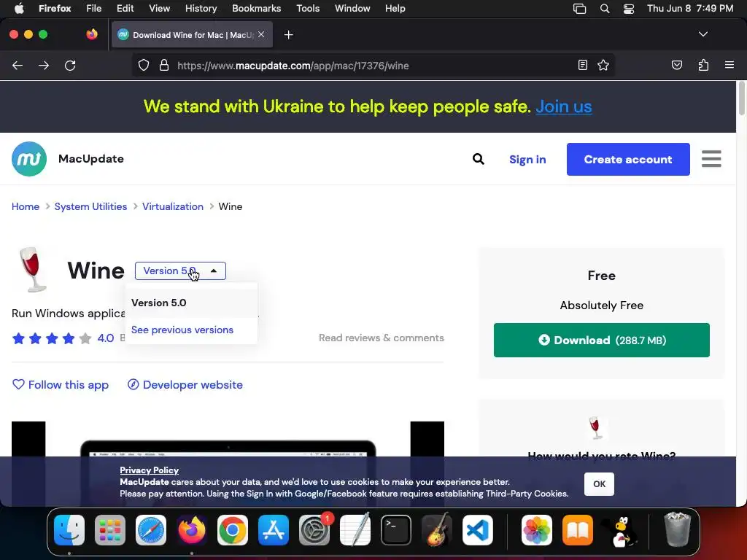The image size is (747, 560).
Task: Launch GarageBand from the Dock
Action: 437,530
